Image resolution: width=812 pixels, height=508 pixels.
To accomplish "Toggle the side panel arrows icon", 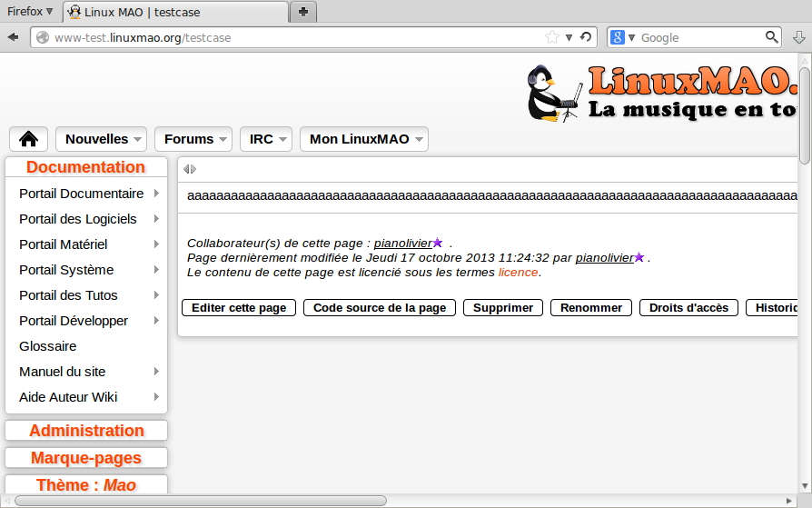I will click(190, 169).
